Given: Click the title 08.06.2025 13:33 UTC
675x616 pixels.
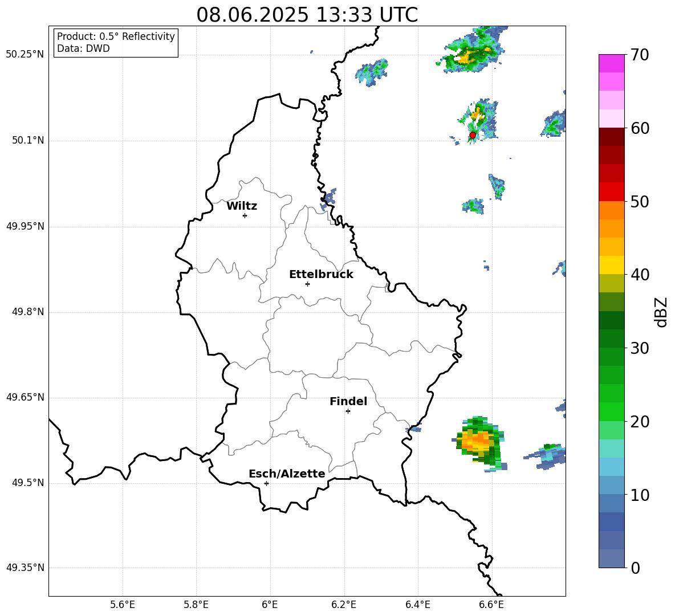Looking at the screenshot, I should [307, 15].
